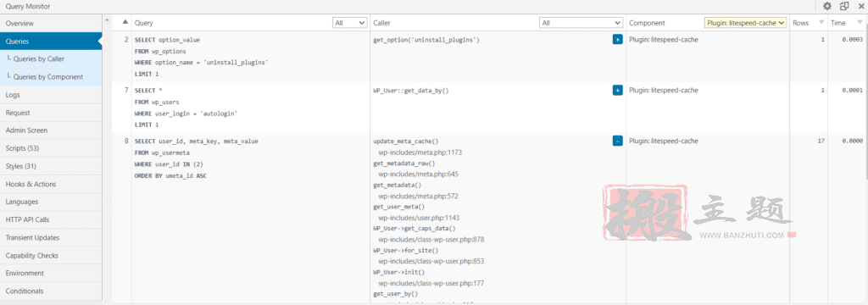The width and height of the screenshot is (868, 305).
Task: Click 'wp-includes/class-wp-user.php:177' file reference
Action: (431, 283)
